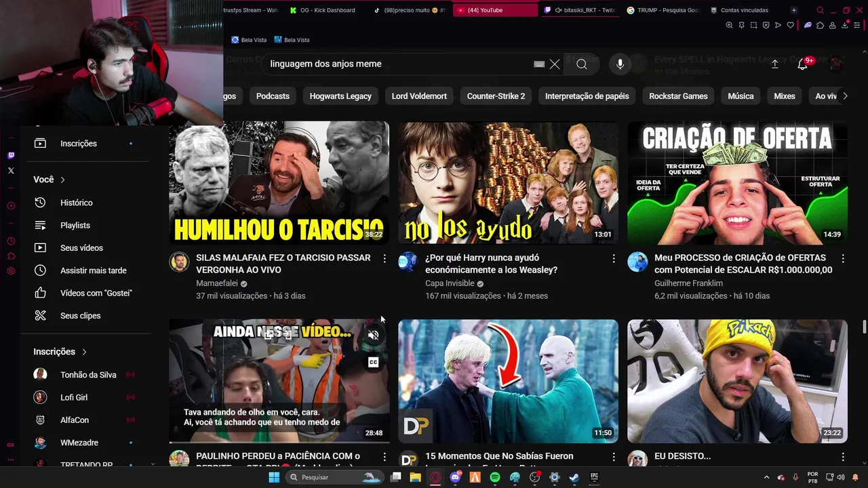The width and height of the screenshot is (868, 488).
Task: Select the Podcasts category chip
Action: [x=273, y=96]
